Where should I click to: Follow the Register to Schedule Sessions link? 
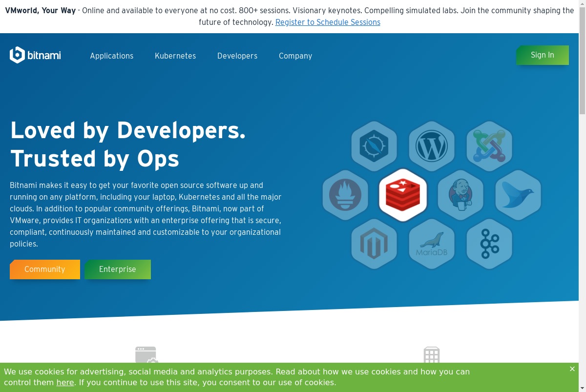(328, 22)
